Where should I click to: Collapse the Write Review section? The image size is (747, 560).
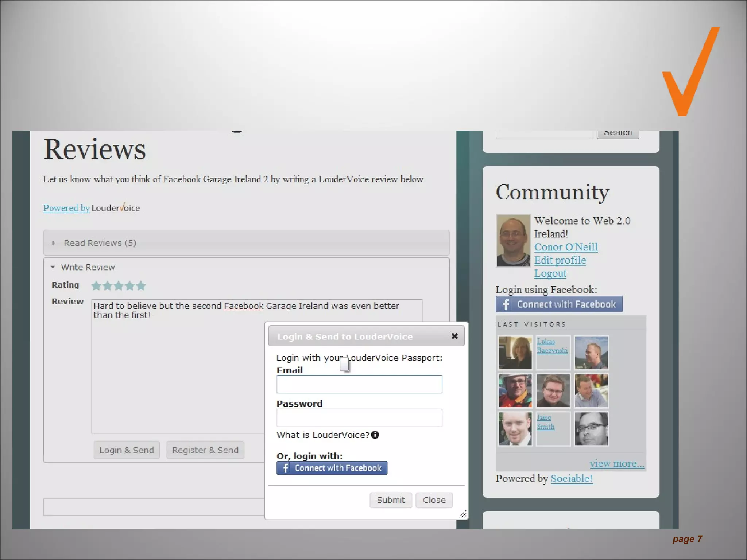(88, 267)
